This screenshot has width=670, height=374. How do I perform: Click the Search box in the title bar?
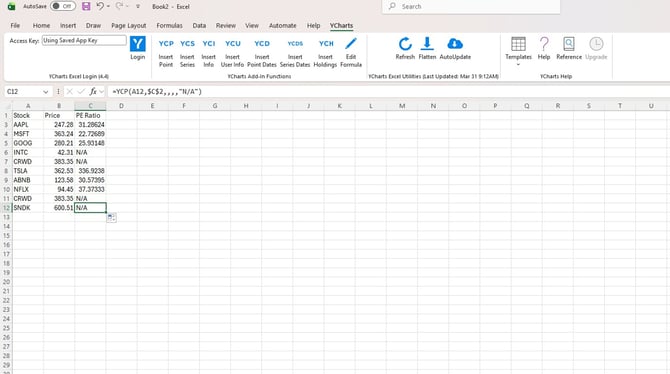pyautogui.click(x=471, y=6)
